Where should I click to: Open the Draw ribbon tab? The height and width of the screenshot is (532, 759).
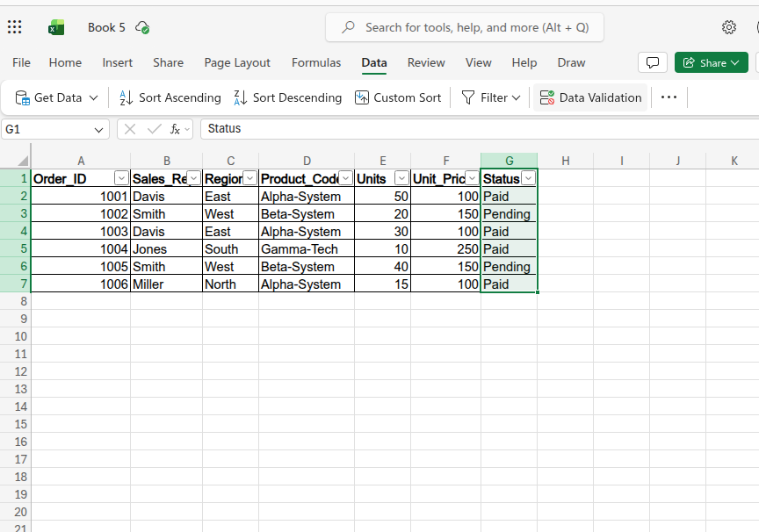[571, 62]
